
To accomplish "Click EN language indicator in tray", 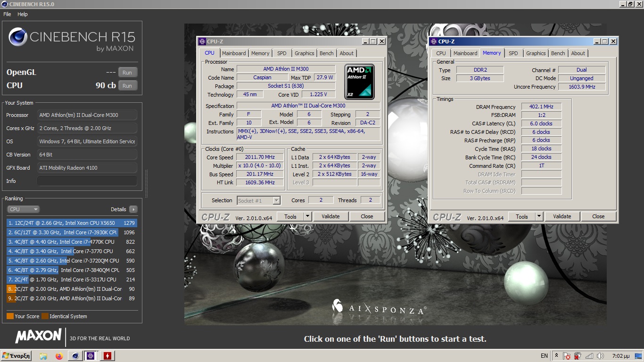I will 544,356.
